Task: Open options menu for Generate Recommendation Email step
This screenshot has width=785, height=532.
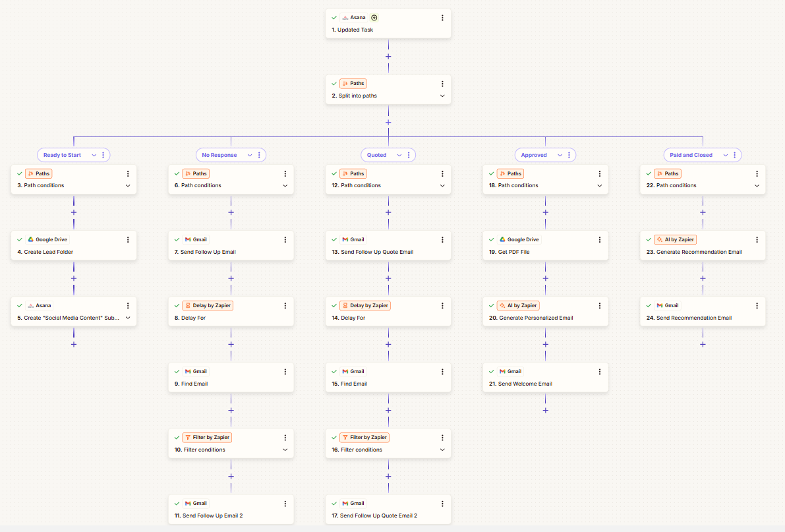Action: click(757, 240)
